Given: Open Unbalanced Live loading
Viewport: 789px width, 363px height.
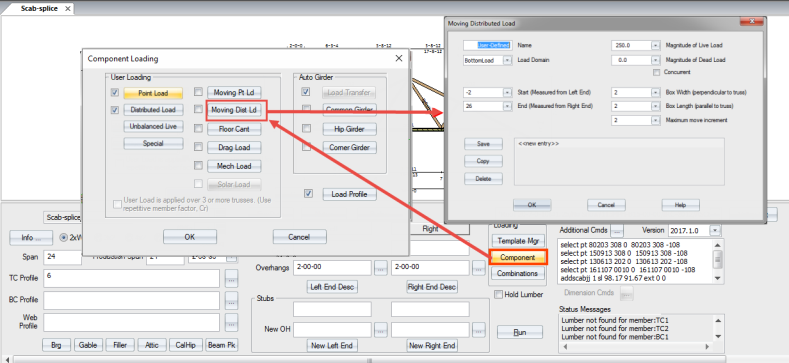Looking at the screenshot, I should (153, 126).
